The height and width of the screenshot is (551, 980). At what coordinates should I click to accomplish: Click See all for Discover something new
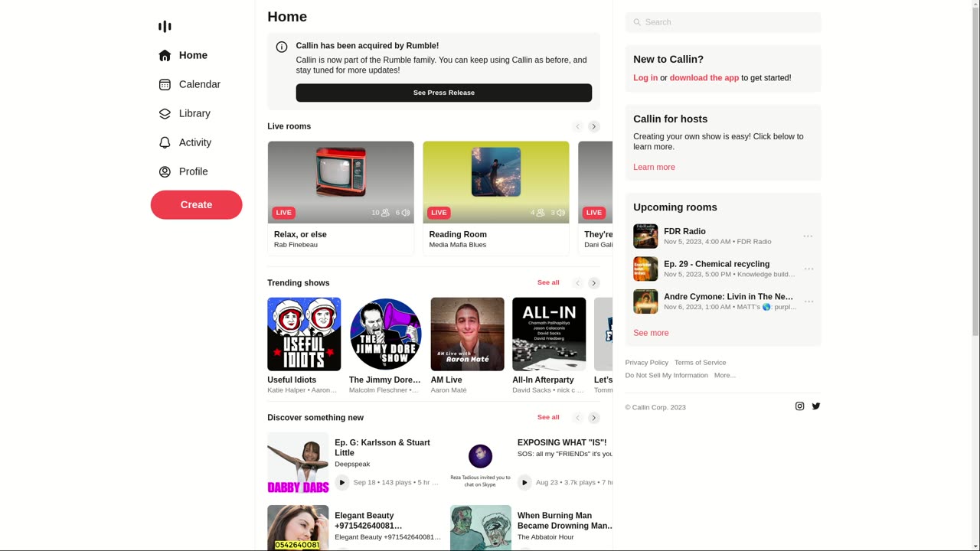click(x=548, y=417)
